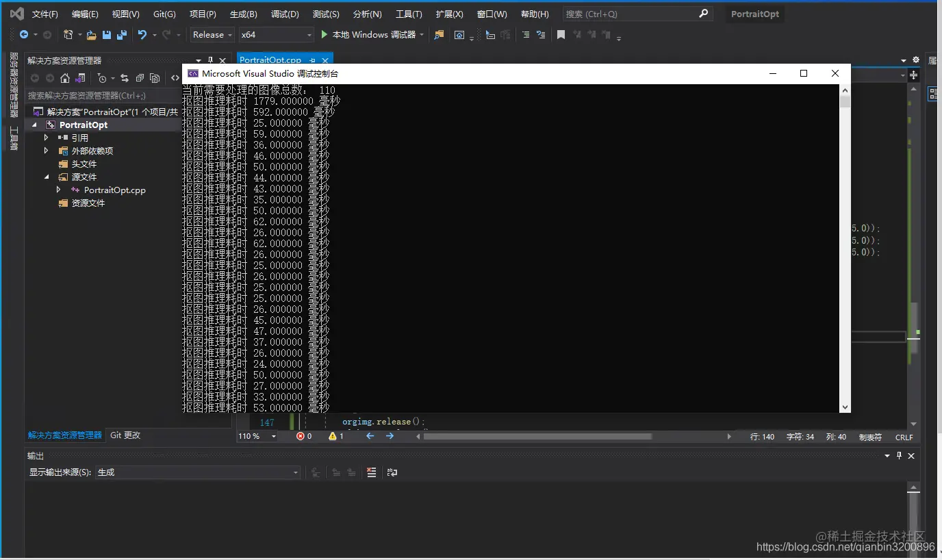Create a new project from toolbar icon
The width and height of the screenshot is (942, 560).
pos(68,35)
